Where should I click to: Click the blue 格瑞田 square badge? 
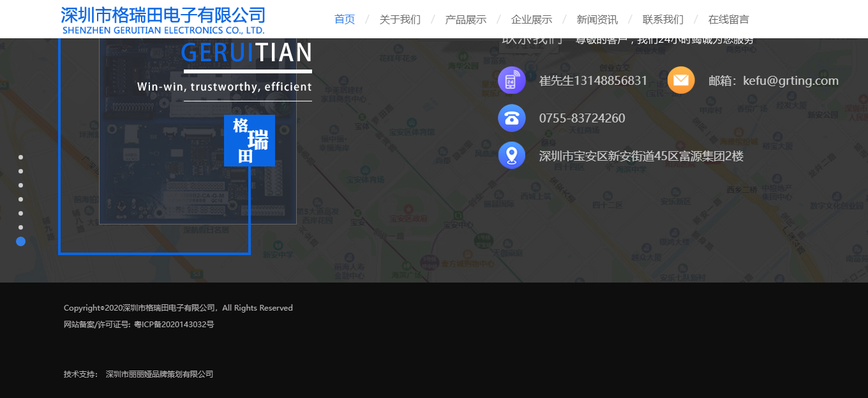click(250, 140)
